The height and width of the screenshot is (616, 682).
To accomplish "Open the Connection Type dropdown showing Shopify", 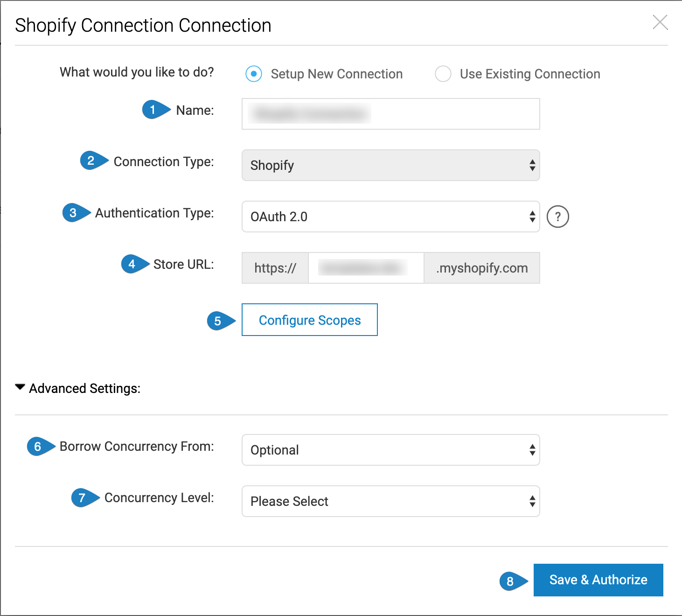I will [x=390, y=165].
